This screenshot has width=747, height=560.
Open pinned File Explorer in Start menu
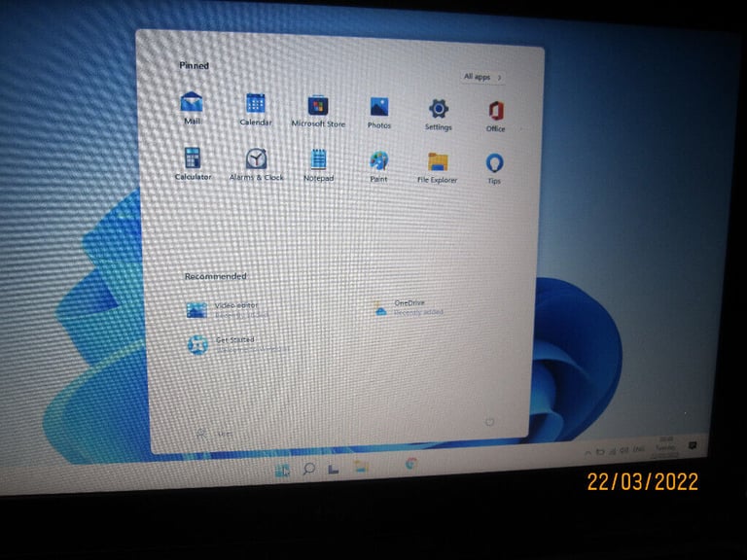tap(437, 167)
